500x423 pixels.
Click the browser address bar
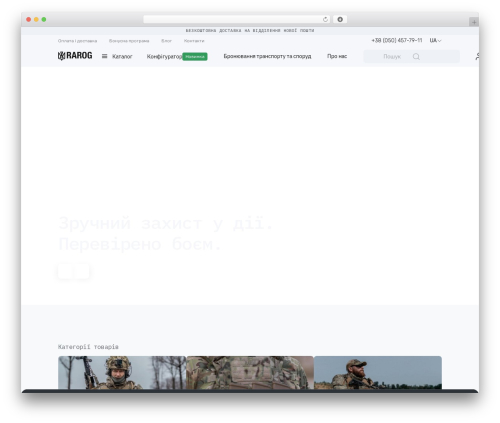(237, 20)
